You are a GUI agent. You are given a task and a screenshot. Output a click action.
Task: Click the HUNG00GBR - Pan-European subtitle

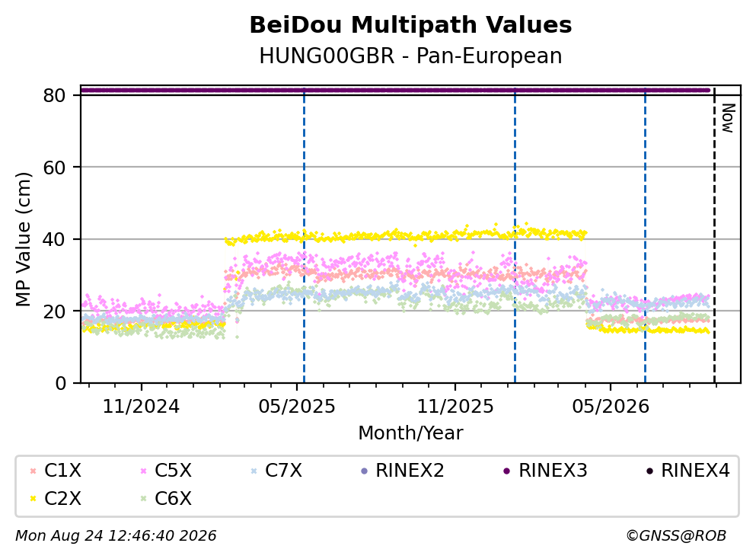coord(410,56)
